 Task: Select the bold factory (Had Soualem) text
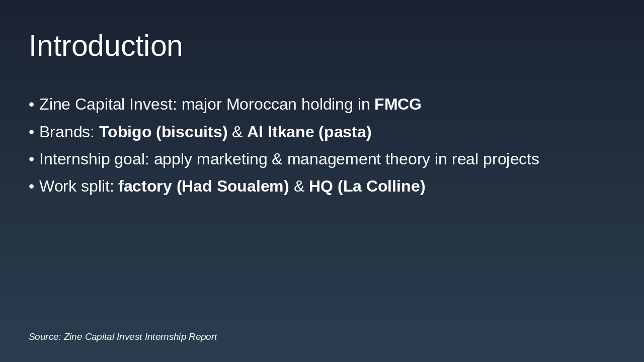(x=203, y=187)
